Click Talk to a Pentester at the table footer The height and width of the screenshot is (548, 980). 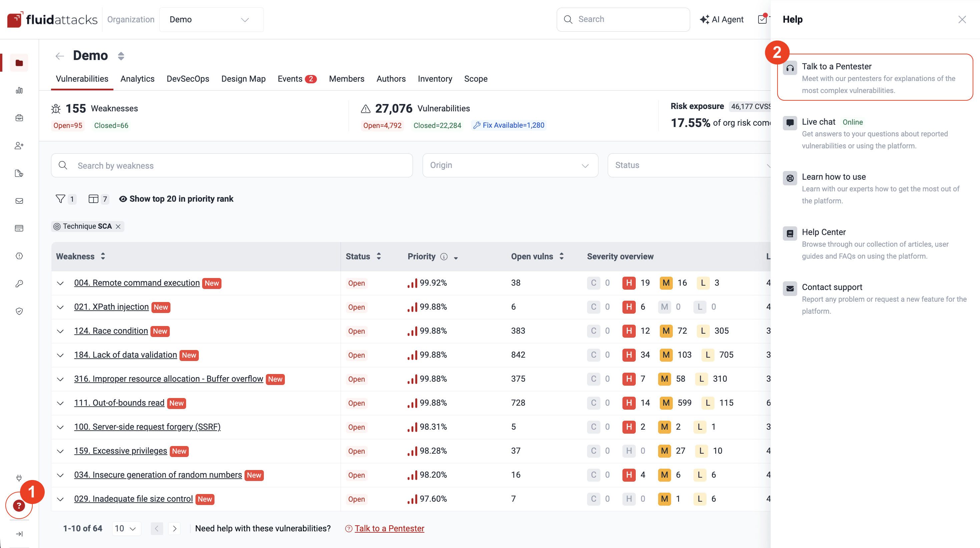tap(389, 528)
